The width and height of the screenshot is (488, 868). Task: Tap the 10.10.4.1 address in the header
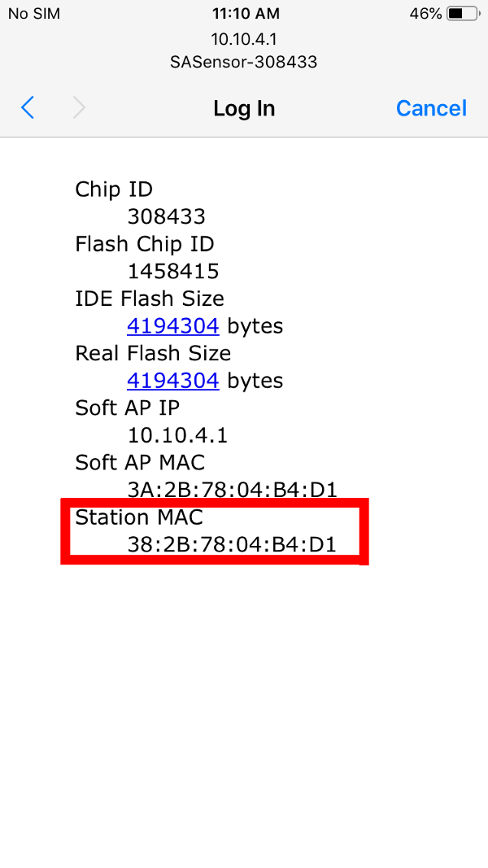click(x=244, y=38)
